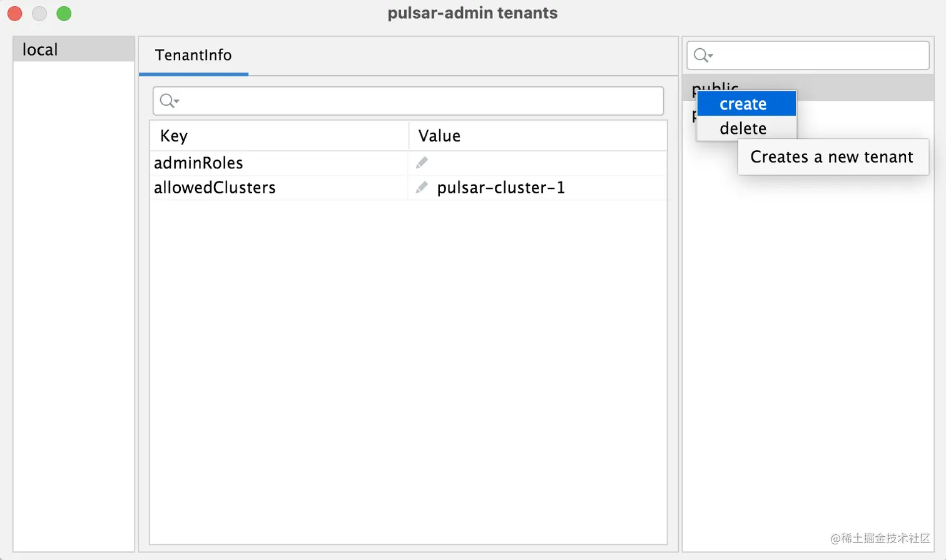946x560 pixels.
Task: Click the pulsar-admin tenants window title
Action: [x=472, y=13]
